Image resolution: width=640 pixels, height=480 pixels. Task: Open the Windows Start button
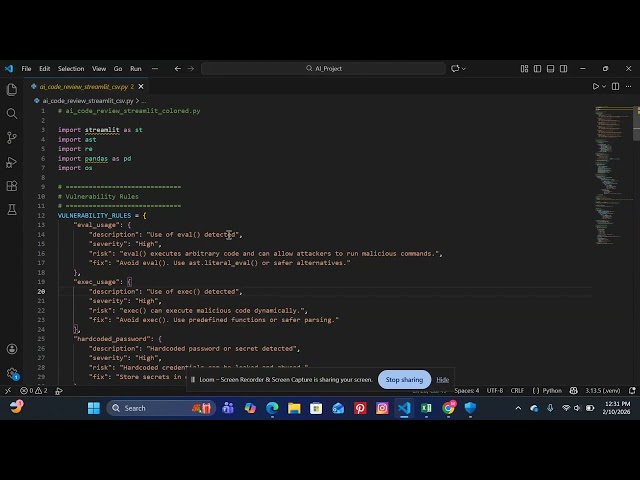[x=94, y=408]
